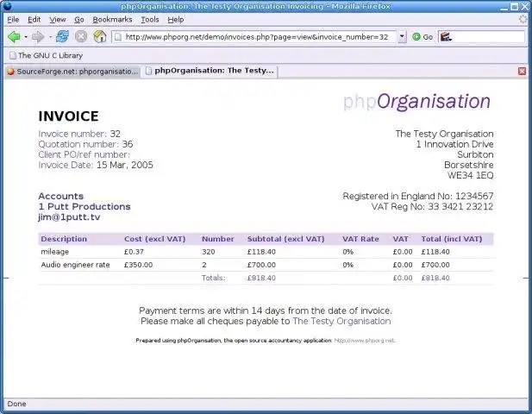Open the File menu
532x414 pixels.
tap(13, 20)
